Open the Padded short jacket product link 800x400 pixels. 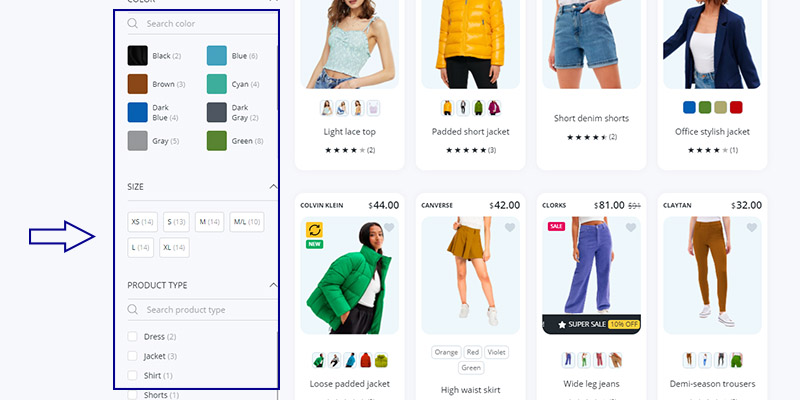point(470,132)
